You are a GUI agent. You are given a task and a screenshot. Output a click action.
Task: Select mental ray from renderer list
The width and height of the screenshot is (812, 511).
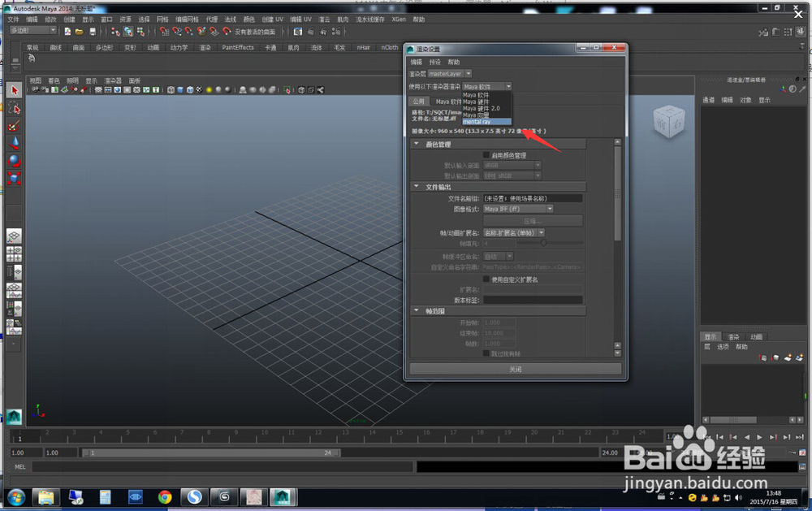486,122
